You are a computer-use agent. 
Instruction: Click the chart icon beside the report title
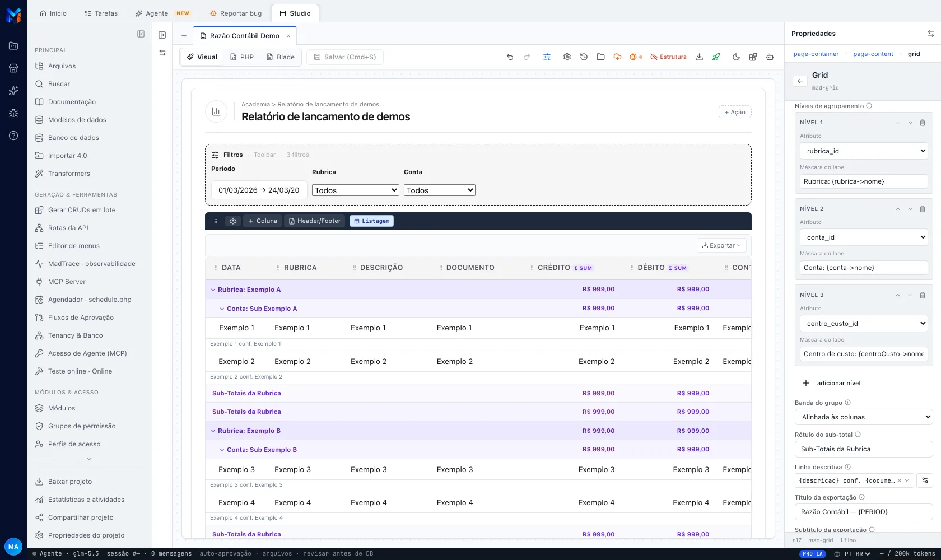click(216, 111)
